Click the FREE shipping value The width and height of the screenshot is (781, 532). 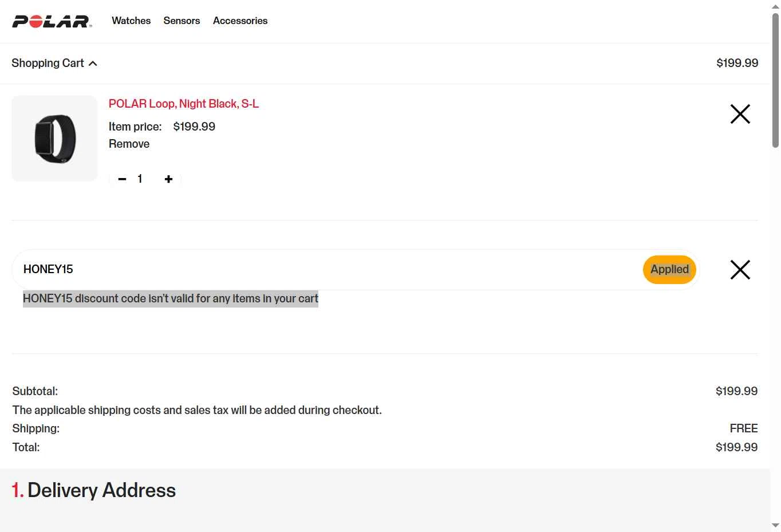tap(743, 428)
